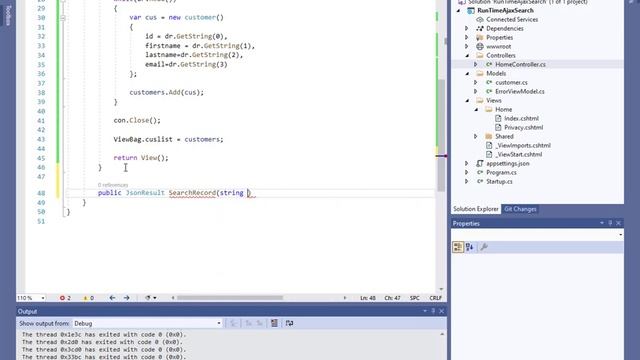This screenshot has width=640, height=360.
Task: Click the appsettings.json file icon
Action: (x=480, y=163)
